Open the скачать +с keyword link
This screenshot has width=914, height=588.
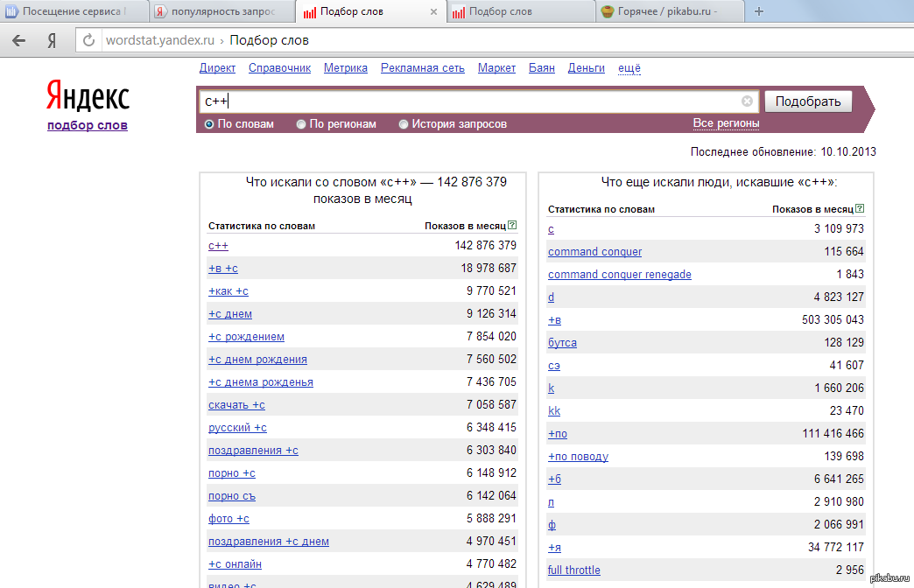[x=236, y=404]
